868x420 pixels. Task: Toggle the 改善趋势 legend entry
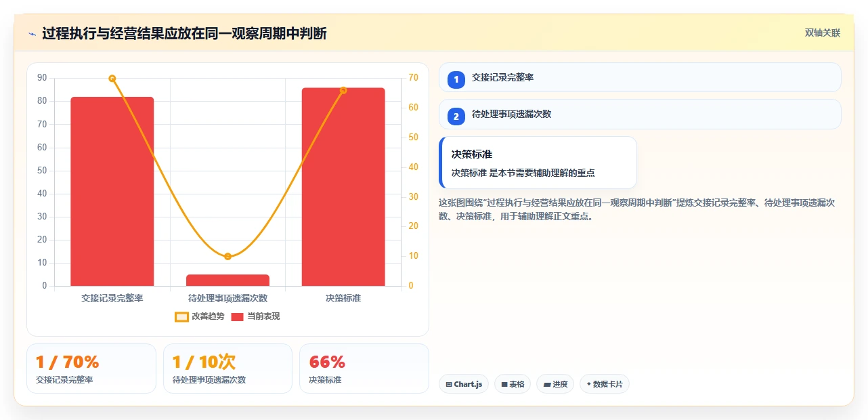200,316
